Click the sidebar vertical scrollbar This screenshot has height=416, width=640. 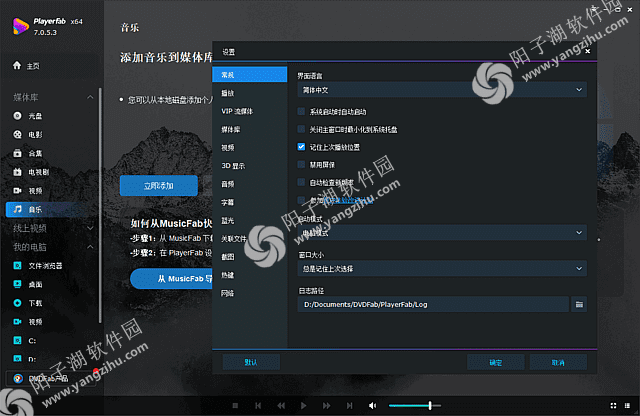point(100,206)
